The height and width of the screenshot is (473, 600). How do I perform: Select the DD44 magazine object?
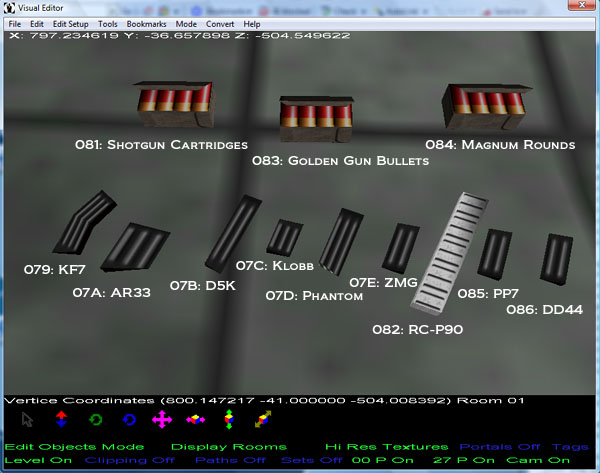pyautogui.click(x=556, y=259)
